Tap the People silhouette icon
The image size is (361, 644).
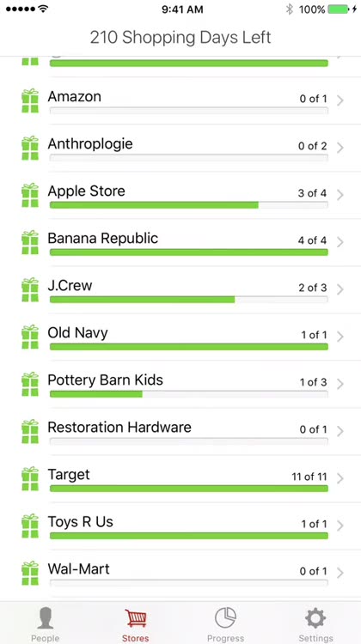pos(46,617)
